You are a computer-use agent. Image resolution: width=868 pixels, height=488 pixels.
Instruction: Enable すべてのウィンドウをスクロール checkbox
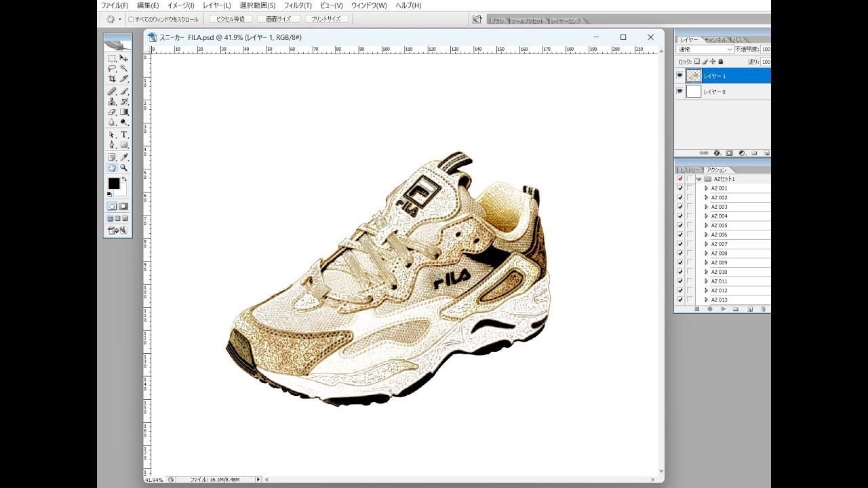coord(132,20)
